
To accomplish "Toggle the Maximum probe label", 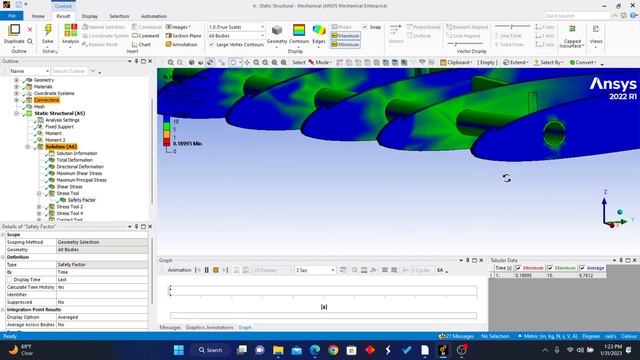I will 345,36.
